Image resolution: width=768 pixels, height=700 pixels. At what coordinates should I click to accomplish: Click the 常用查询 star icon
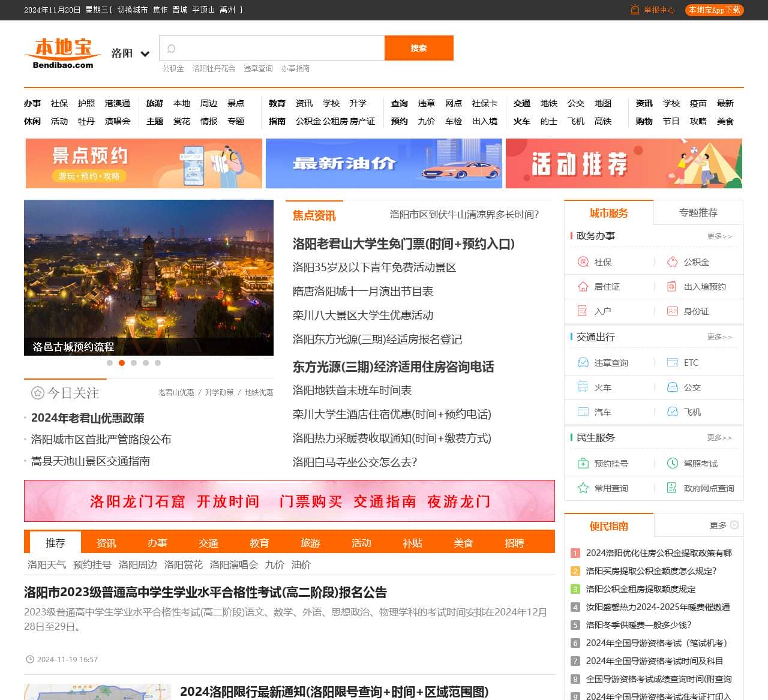pyautogui.click(x=581, y=488)
